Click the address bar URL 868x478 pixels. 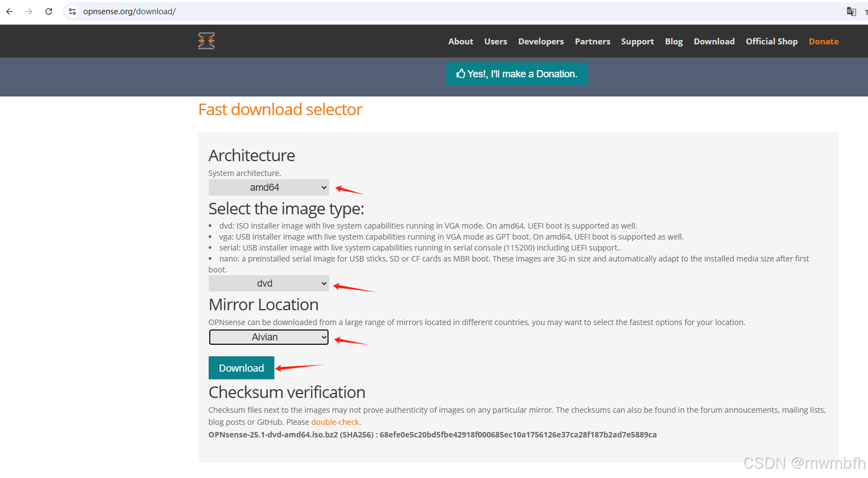129,12
